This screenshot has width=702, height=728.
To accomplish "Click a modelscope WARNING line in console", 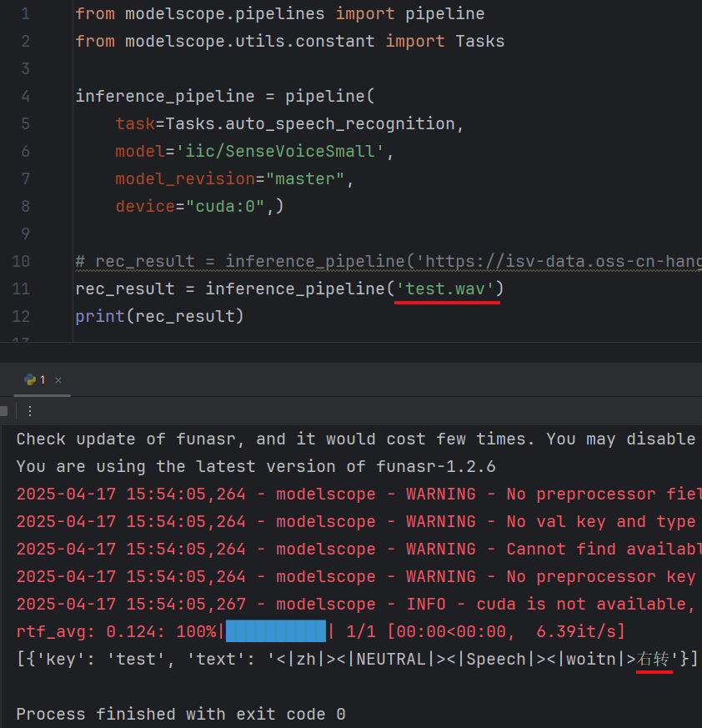I will 333,494.
